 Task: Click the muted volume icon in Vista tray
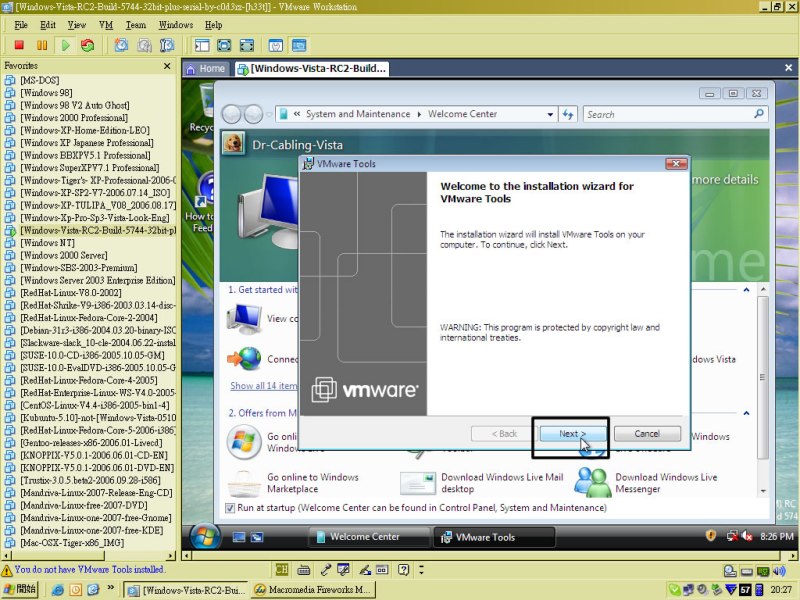coord(747,536)
